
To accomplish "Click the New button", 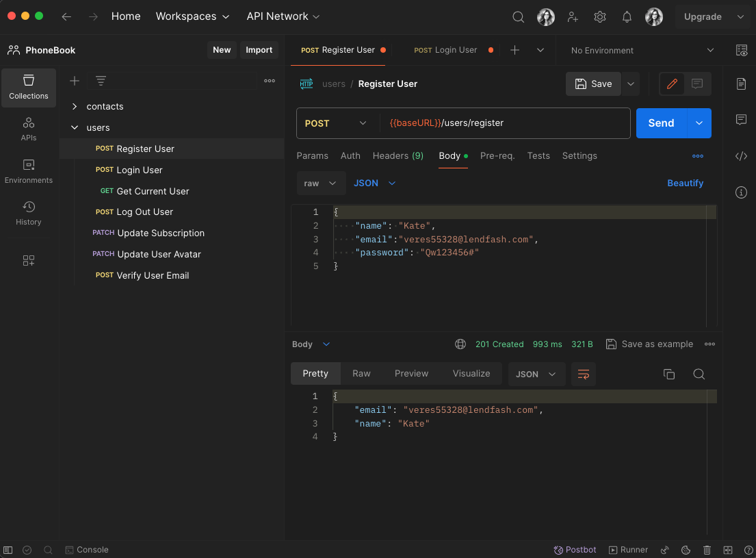I will [x=222, y=50].
